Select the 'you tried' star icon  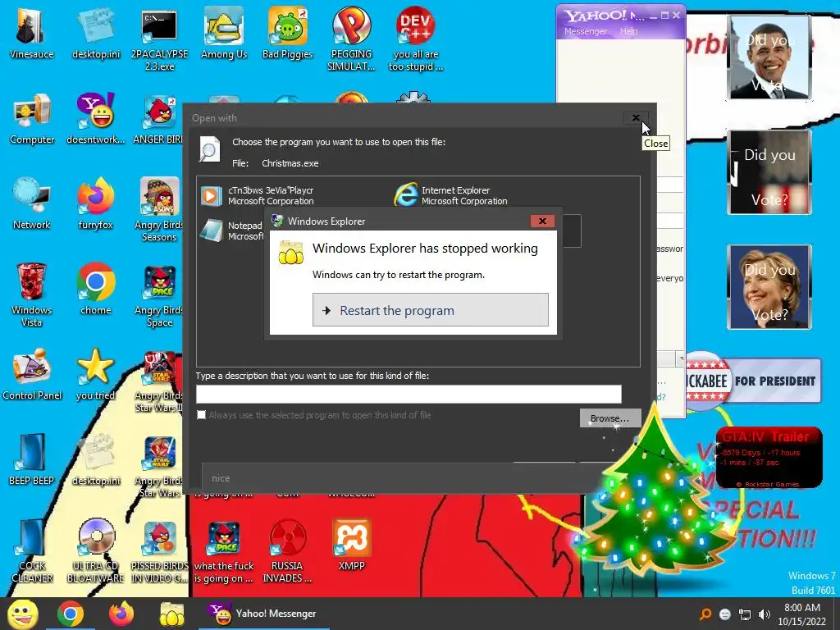click(95, 374)
